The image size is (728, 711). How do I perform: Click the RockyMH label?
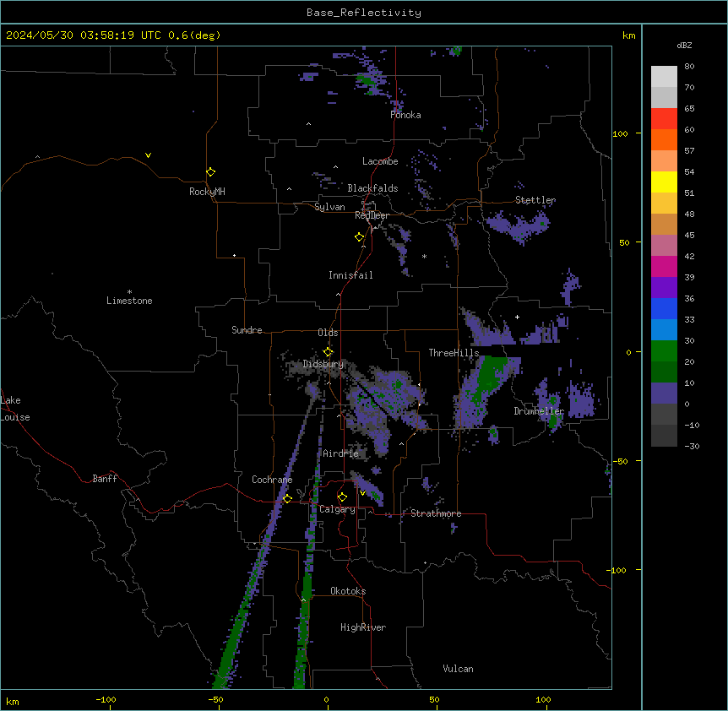coord(207,192)
